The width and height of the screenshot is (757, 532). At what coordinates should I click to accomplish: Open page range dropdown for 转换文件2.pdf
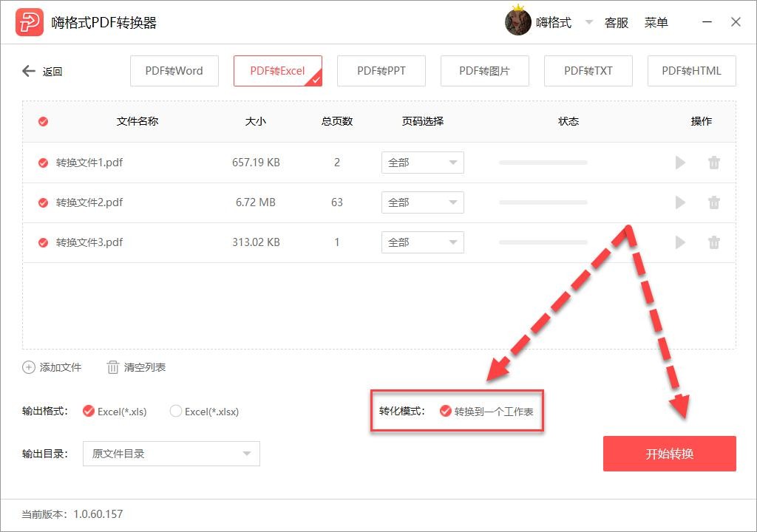coord(422,202)
